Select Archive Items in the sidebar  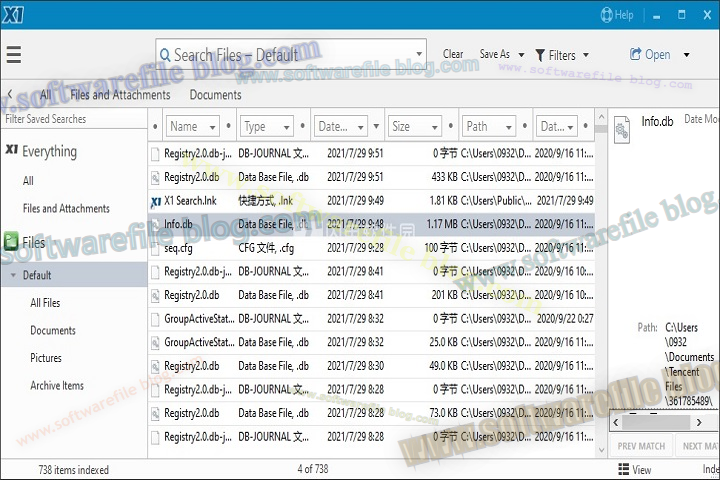[x=57, y=385]
